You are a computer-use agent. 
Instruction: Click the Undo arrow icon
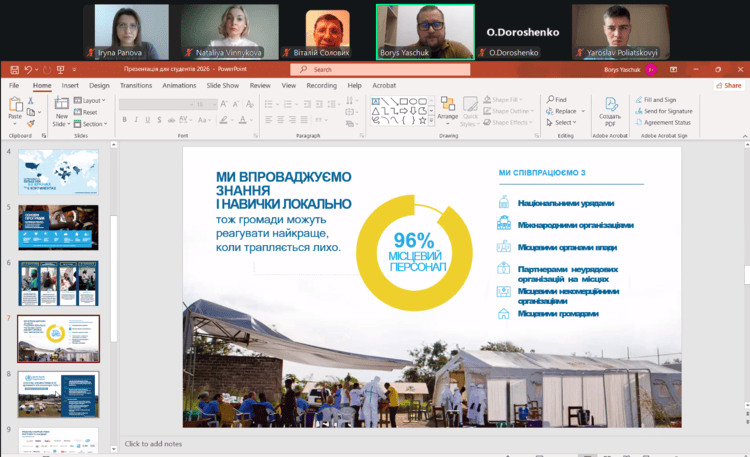click(x=29, y=70)
